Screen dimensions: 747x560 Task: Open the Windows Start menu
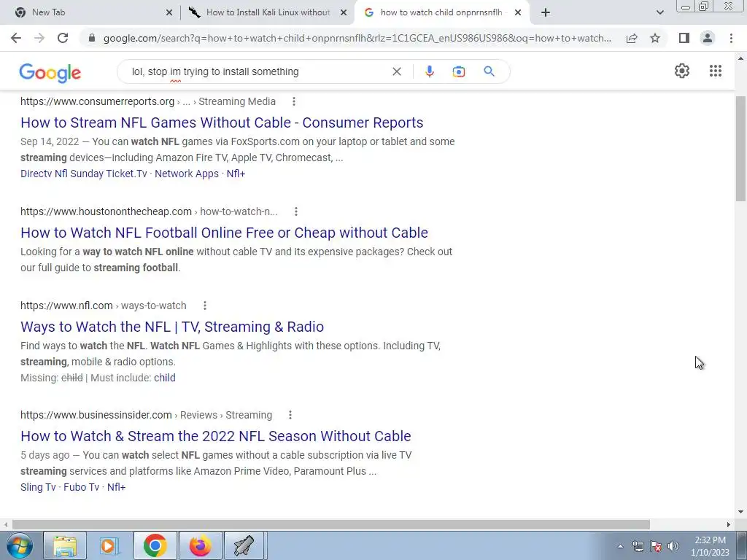(20, 545)
